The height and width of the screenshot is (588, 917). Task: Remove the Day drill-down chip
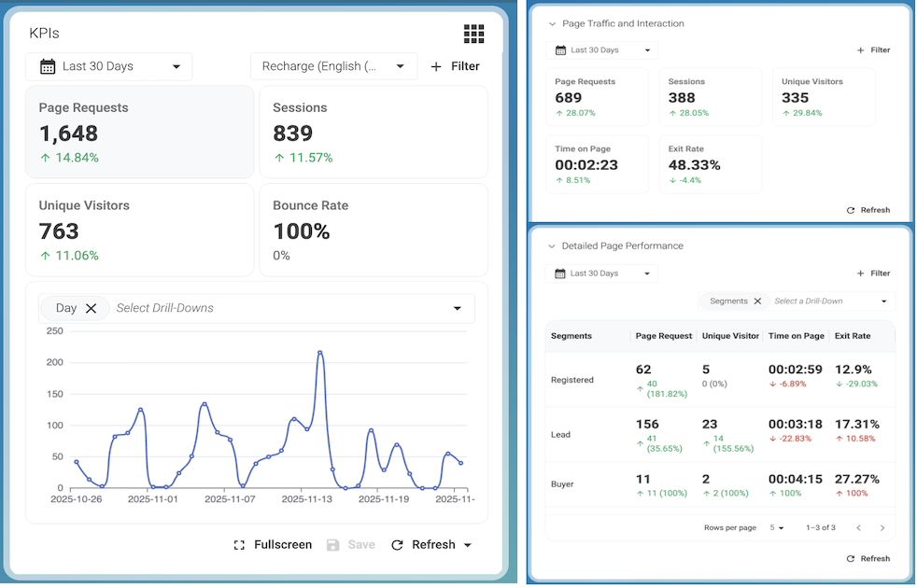(91, 308)
